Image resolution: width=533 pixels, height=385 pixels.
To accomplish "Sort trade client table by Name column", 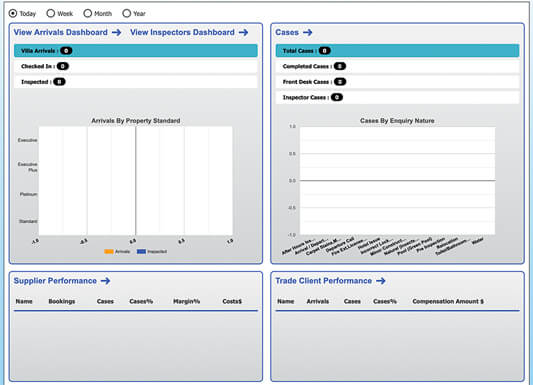I will point(286,301).
